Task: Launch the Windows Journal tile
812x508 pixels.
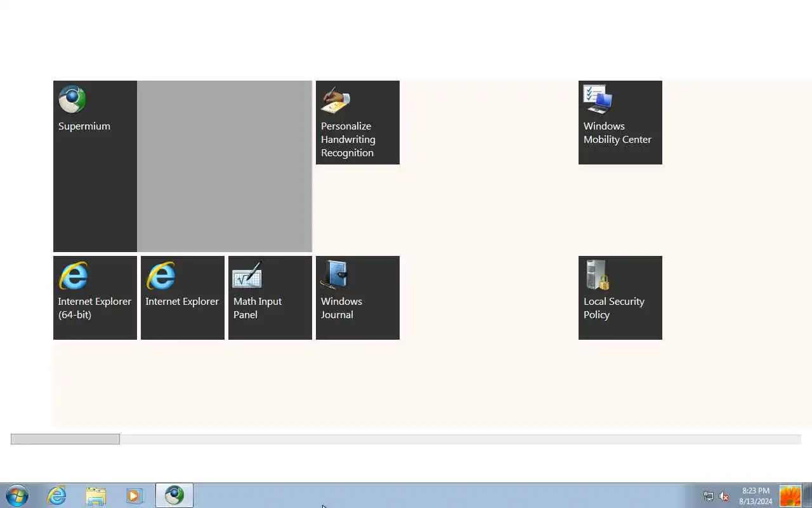Action: [x=358, y=298]
